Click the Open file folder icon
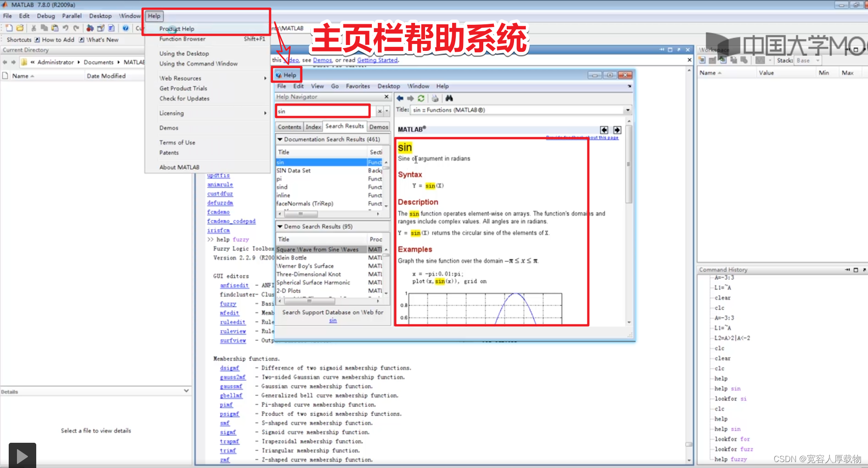Image resolution: width=868 pixels, height=468 pixels. pyautogui.click(x=20, y=28)
